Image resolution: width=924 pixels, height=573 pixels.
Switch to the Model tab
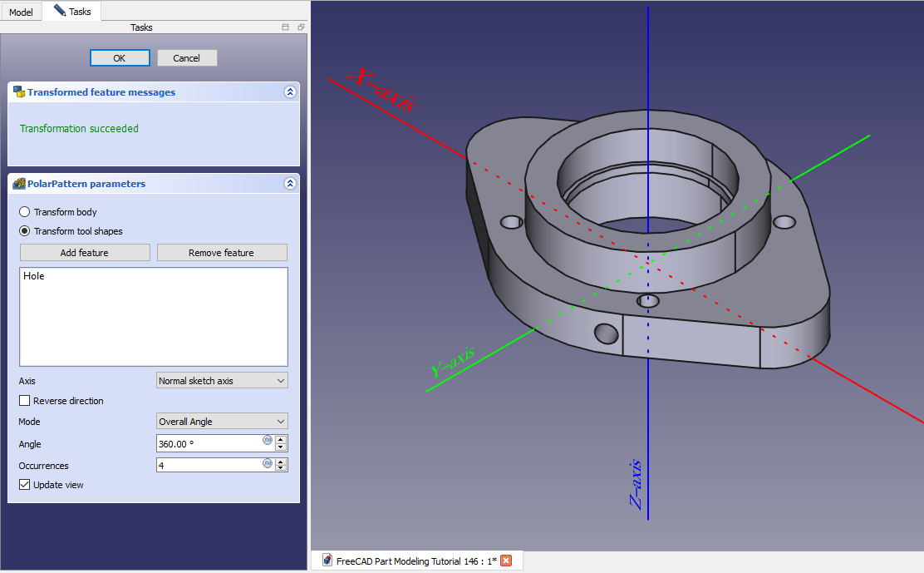[x=21, y=12]
